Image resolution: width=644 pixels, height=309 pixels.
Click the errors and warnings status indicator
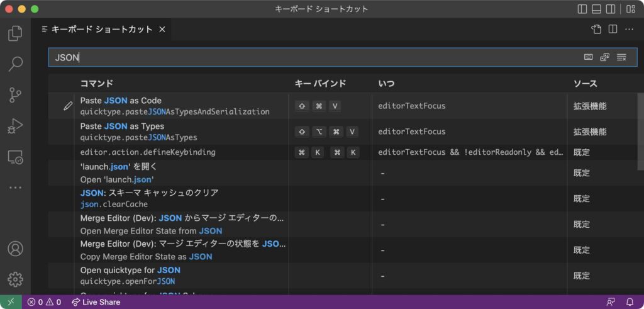pyautogui.click(x=44, y=302)
